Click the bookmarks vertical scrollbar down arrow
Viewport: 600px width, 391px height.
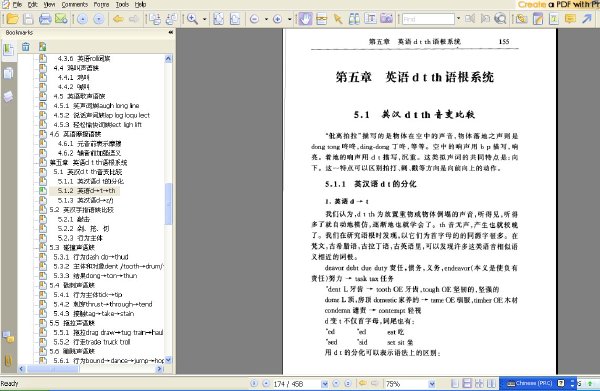click(x=168, y=360)
